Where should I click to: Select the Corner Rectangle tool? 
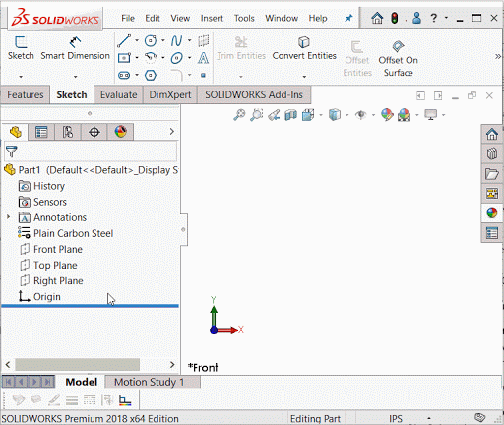click(x=124, y=58)
